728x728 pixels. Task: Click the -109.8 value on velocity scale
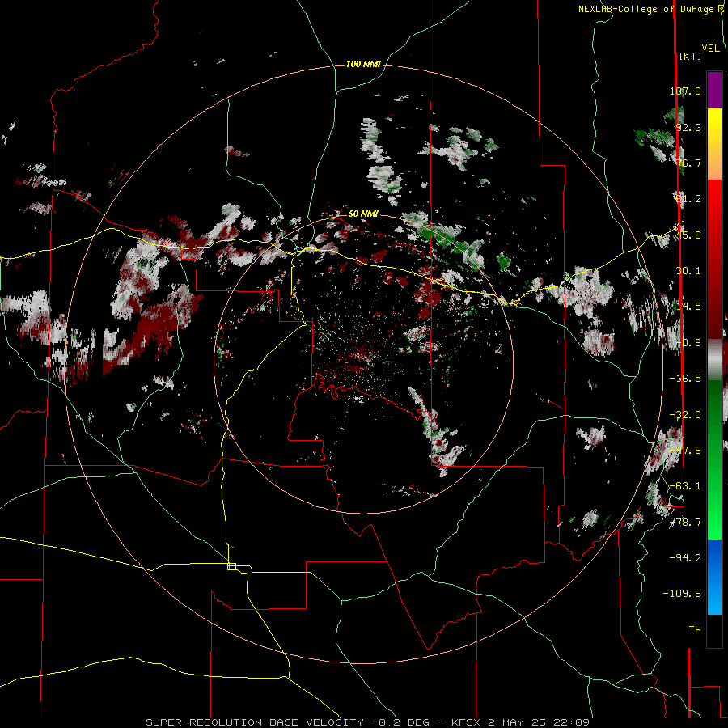click(x=682, y=594)
